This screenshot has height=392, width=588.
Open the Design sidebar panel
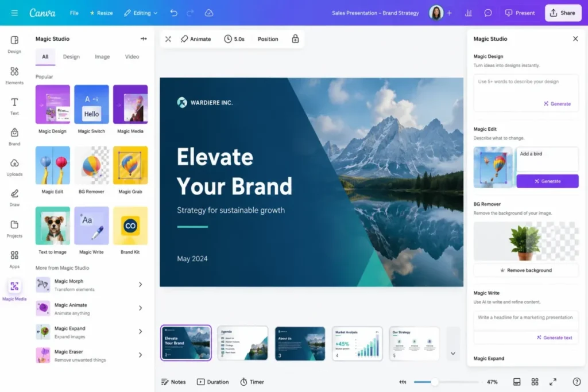point(14,44)
